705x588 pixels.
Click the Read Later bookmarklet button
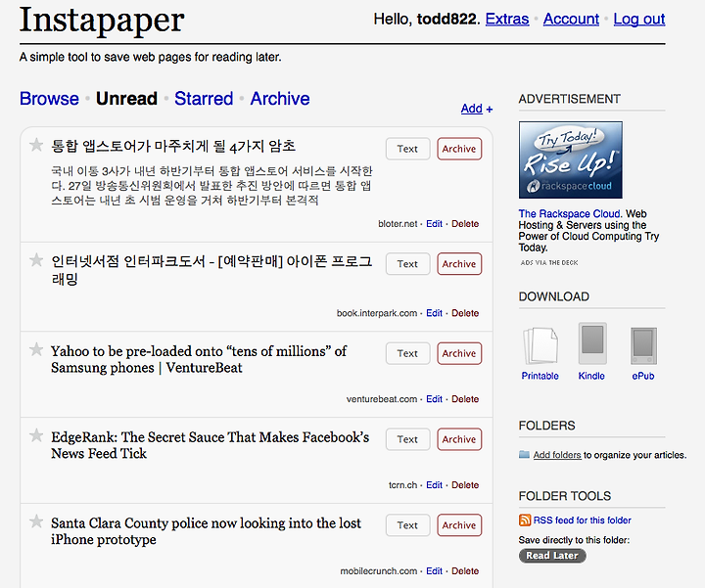[552, 556]
